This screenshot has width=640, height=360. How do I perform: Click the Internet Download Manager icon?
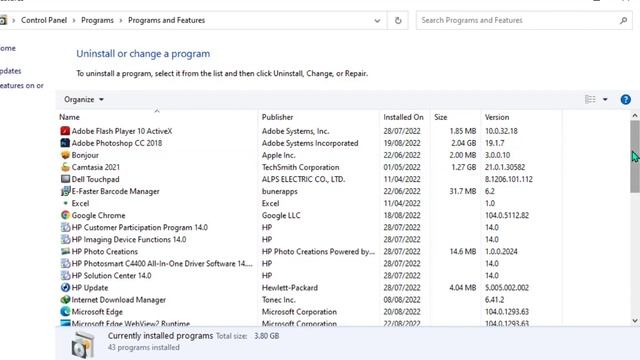[65, 300]
